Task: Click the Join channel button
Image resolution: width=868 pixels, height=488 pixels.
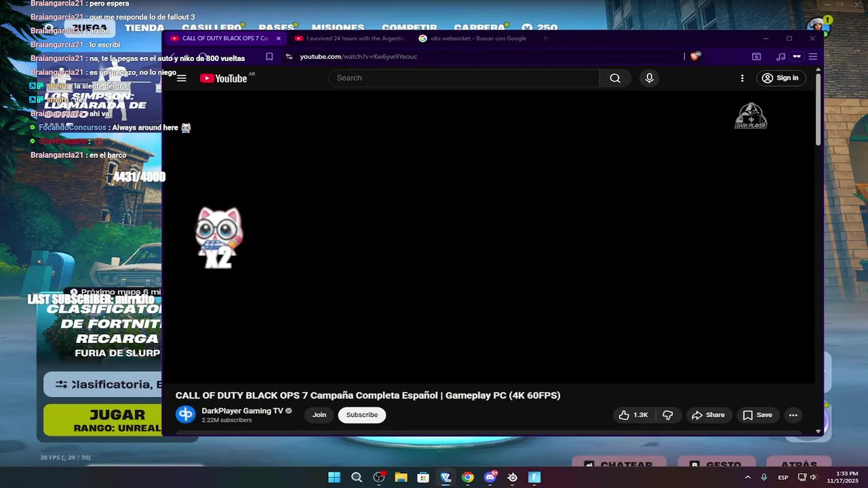Action: [319, 415]
